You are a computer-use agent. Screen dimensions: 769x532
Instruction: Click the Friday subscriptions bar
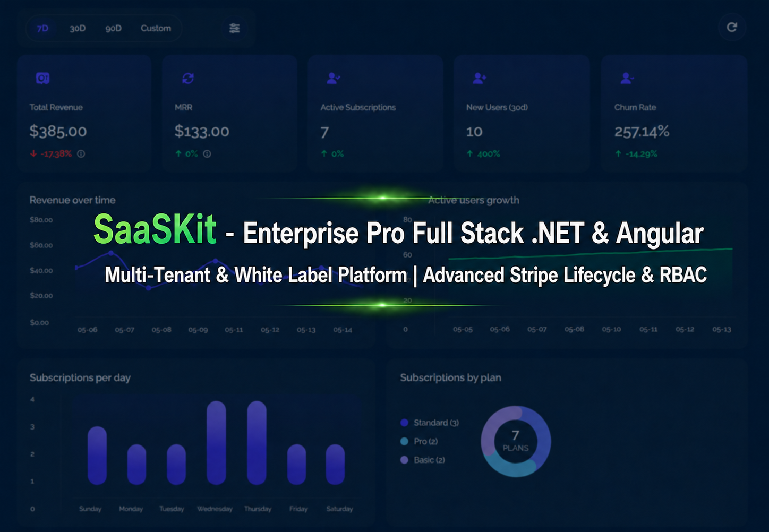(x=297, y=465)
